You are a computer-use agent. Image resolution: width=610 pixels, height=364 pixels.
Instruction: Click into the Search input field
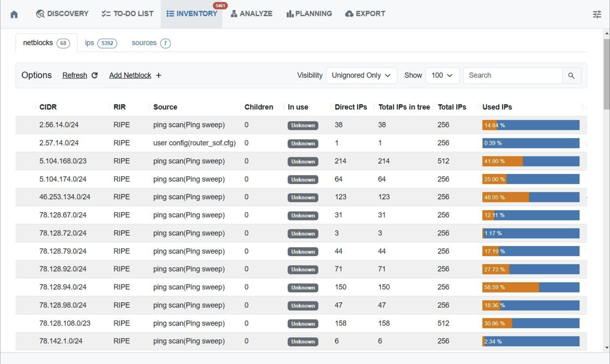click(512, 75)
